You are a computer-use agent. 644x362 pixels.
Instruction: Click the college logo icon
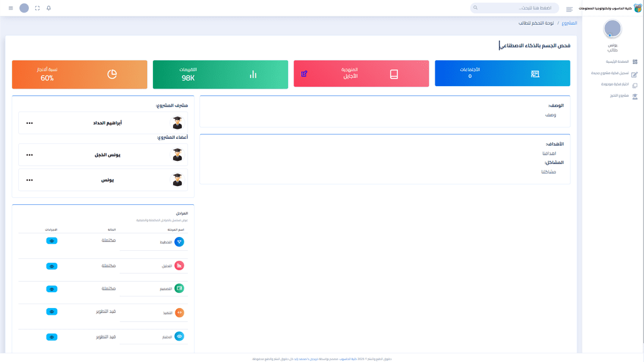tap(638, 8)
